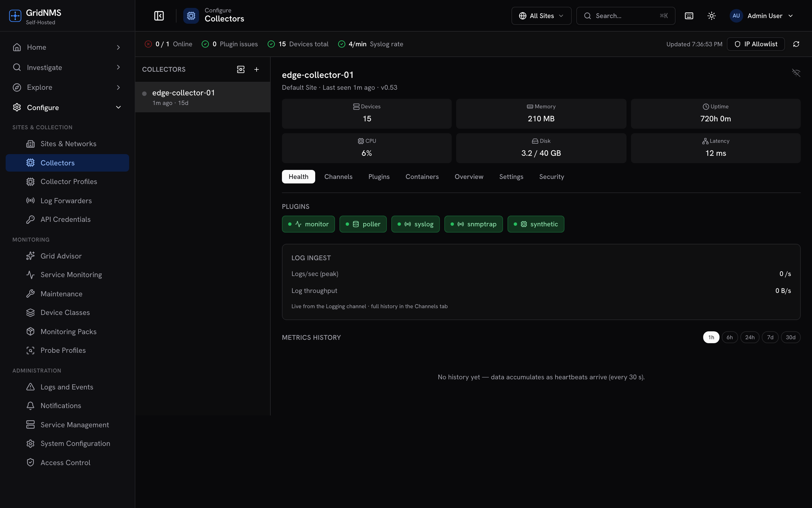The image size is (812, 508).
Task: Click the Maintenance wrench icon
Action: 30,294
